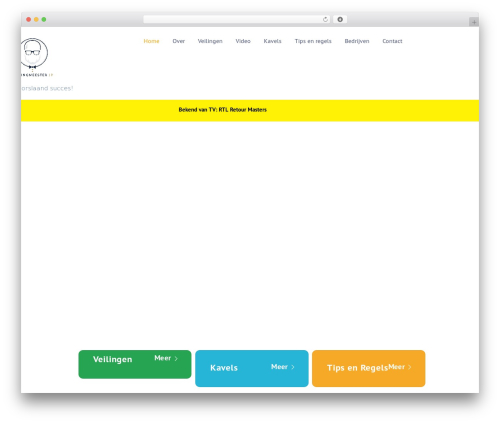Viewport: 500px width, 423px height.
Task: Open the Video menu link
Action: pyautogui.click(x=243, y=41)
